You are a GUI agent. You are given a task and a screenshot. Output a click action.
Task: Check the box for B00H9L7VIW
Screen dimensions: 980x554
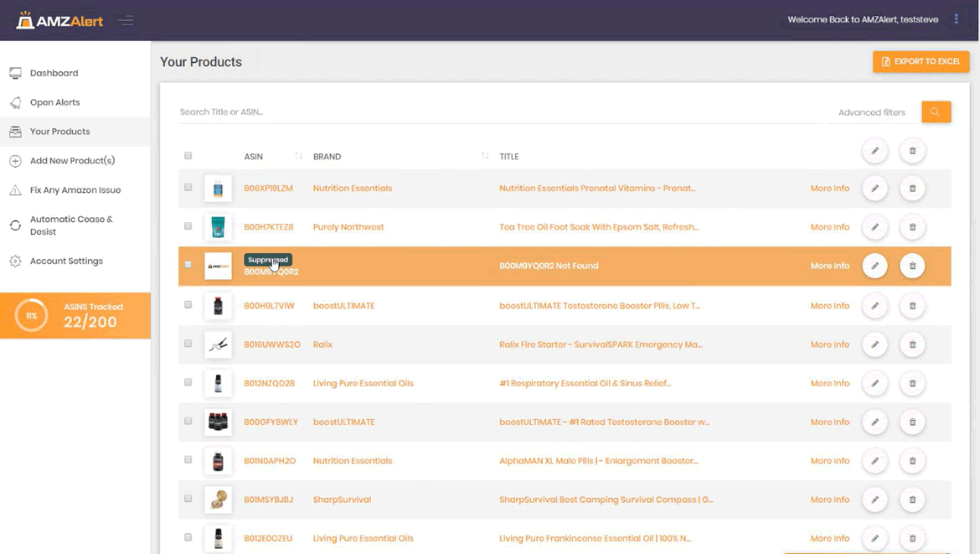coord(188,305)
